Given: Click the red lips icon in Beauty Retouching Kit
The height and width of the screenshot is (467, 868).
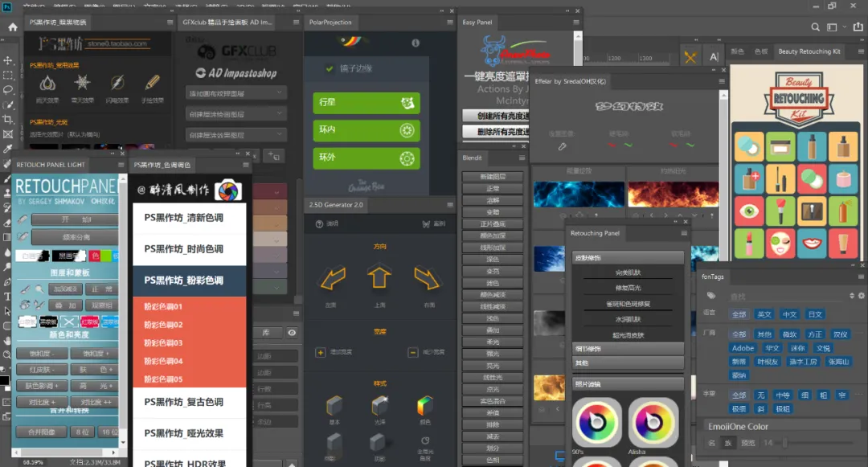Looking at the screenshot, I should coord(812,244).
